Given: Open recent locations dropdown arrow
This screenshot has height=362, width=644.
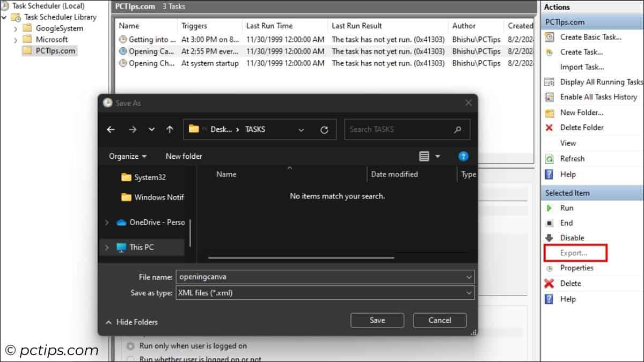Looking at the screenshot, I should [x=151, y=130].
